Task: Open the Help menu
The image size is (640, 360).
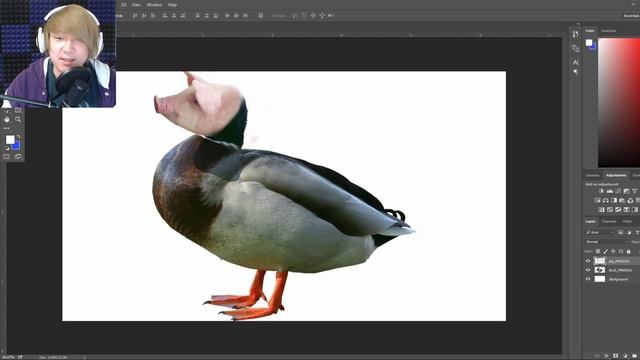Action: click(173, 5)
